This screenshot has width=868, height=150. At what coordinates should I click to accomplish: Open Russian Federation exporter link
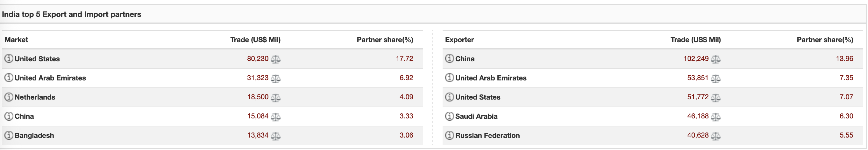pos(487,135)
